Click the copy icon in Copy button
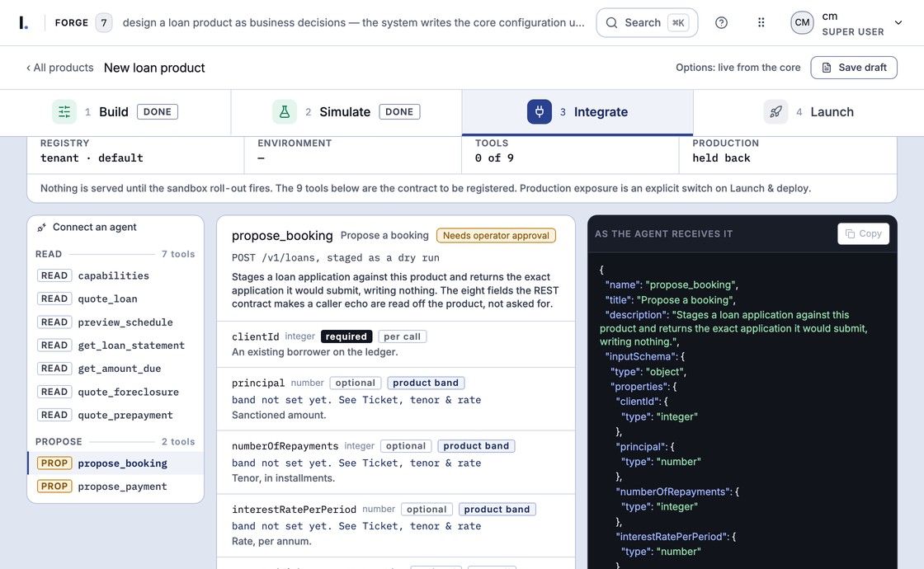This screenshot has height=569, width=924. [x=850, y=234]
